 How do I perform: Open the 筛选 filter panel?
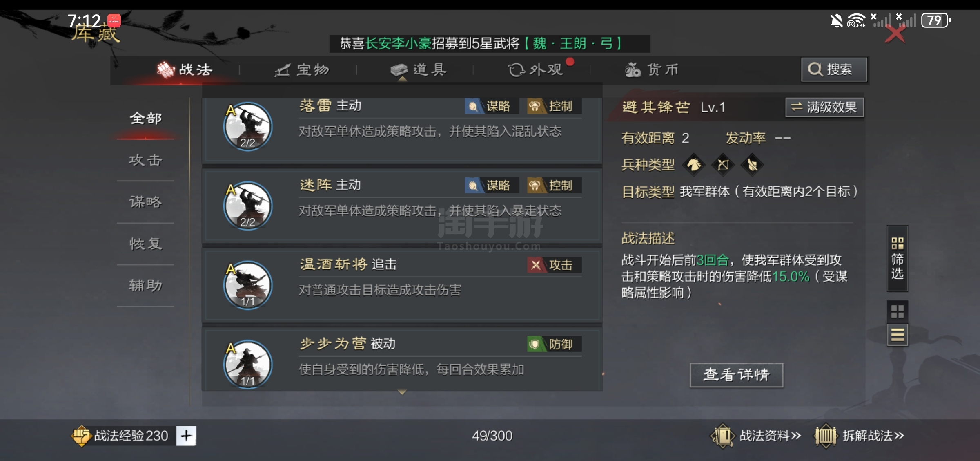click(897, 258)
